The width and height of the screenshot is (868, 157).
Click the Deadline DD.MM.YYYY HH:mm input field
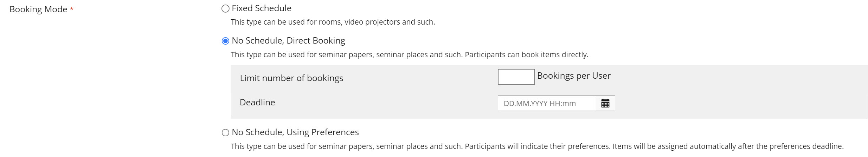pos(547,103)
